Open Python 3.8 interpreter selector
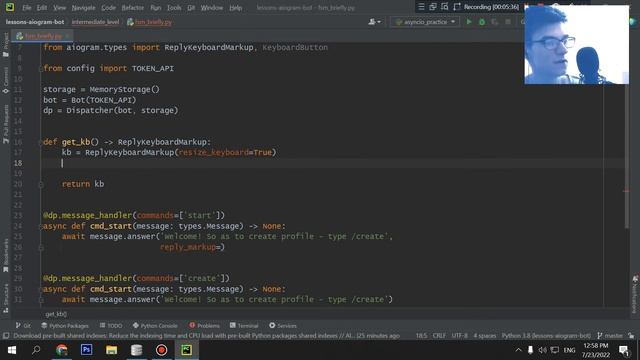Image resolution: width=640 pixels, height=360 pixels. click(546, 336)
